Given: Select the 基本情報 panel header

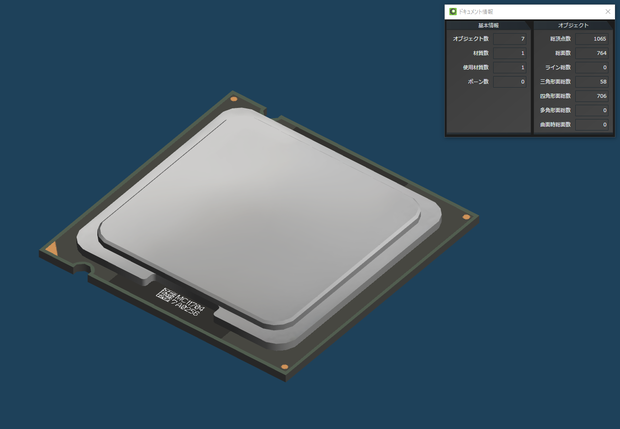Looking at the screenshot, I should (x=488, y=25).
